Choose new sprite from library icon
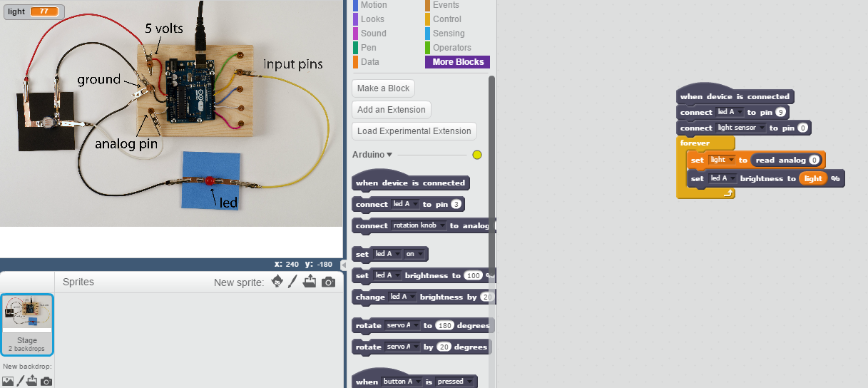Image resolution: width=868 pixels, height=388 pixels. click(x=277, y=282)
